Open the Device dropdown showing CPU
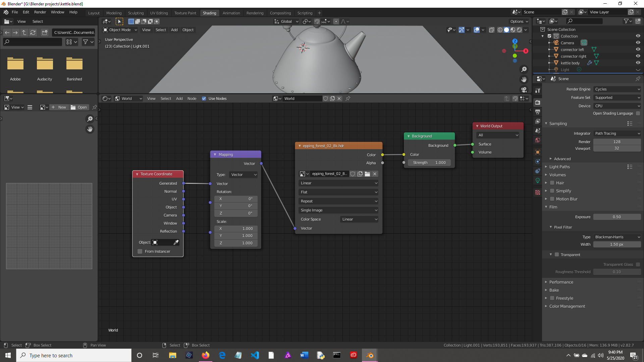 (x=617, y=106)
